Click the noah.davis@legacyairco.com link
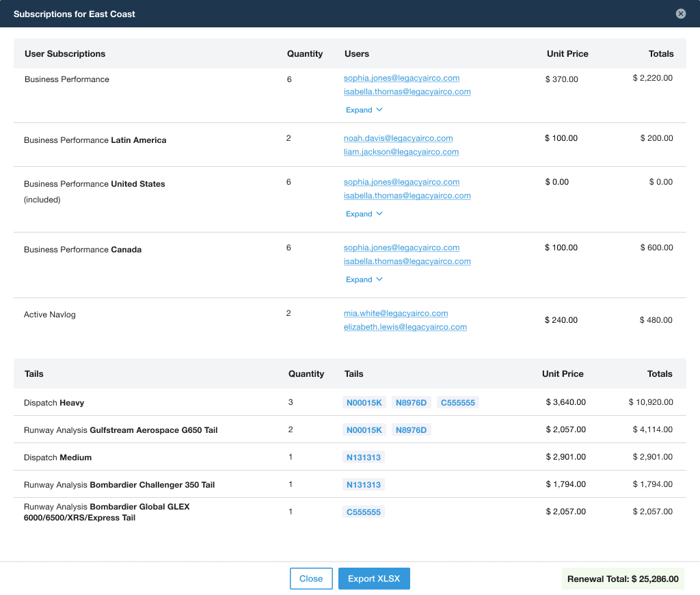The width and height of the screenshot is (700, 595). pos(399,138)
